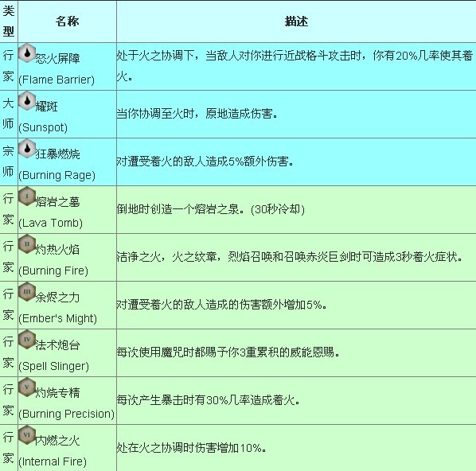Image resolution: width=476 pixels, height=471 pixels.
Task: Click the Sunspot fire trait icon
Action: click(27, 101)
